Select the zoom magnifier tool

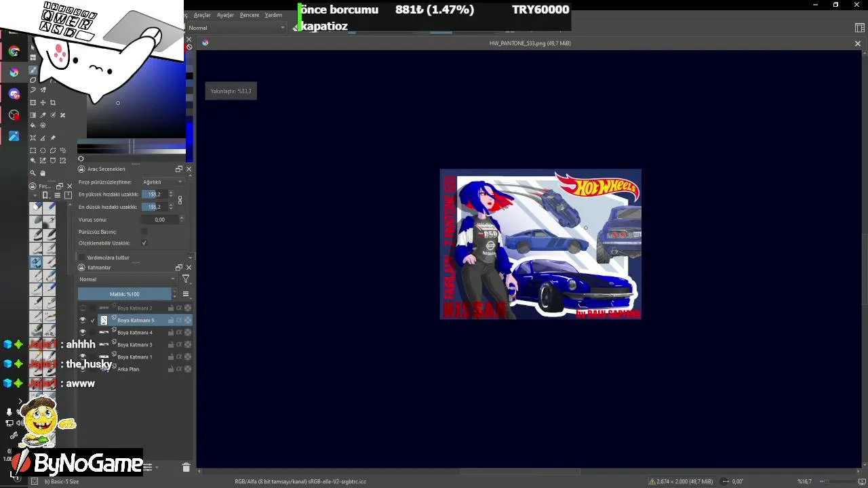click(33, 173)
